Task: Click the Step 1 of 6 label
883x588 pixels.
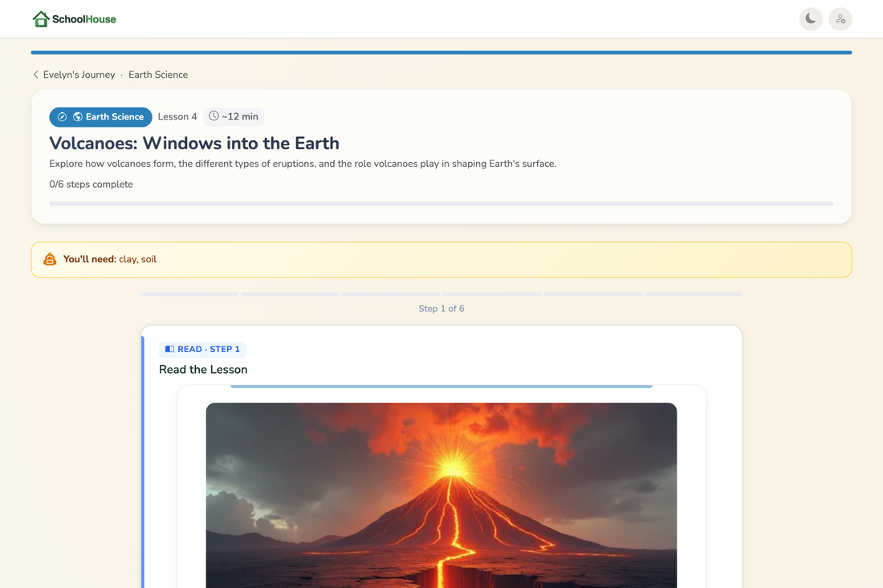Action: point(441,308)
